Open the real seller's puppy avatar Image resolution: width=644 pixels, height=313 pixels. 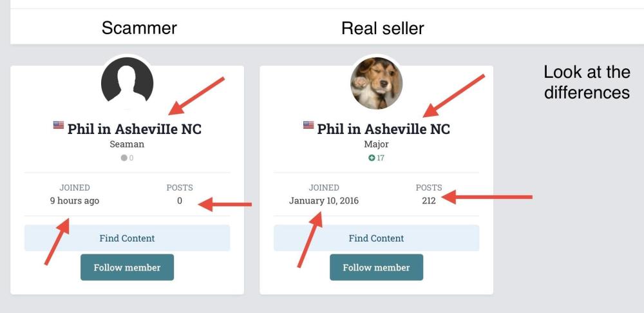click(376, 83)
